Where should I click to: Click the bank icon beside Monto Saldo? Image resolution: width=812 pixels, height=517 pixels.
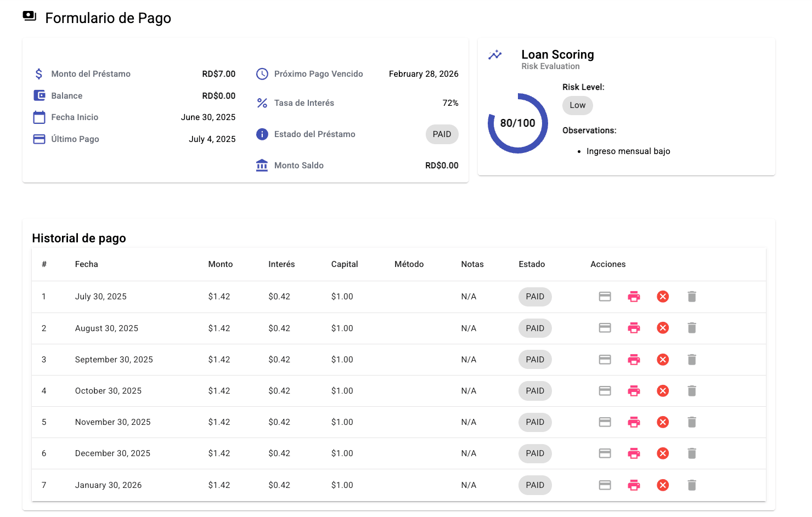click(x=262, y=166)
